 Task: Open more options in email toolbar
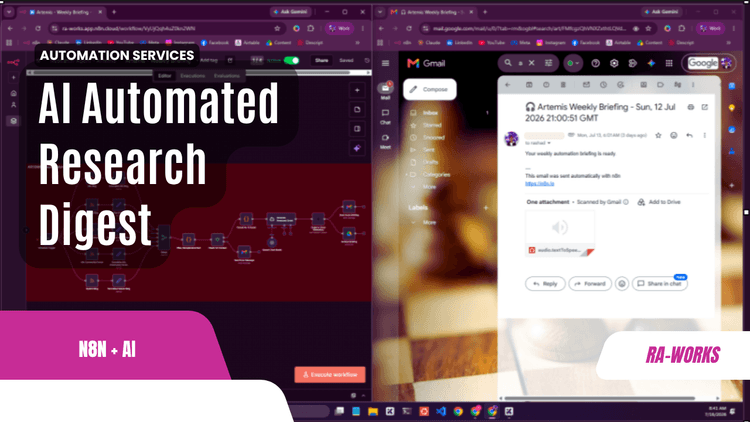click(x=693, y=85)
